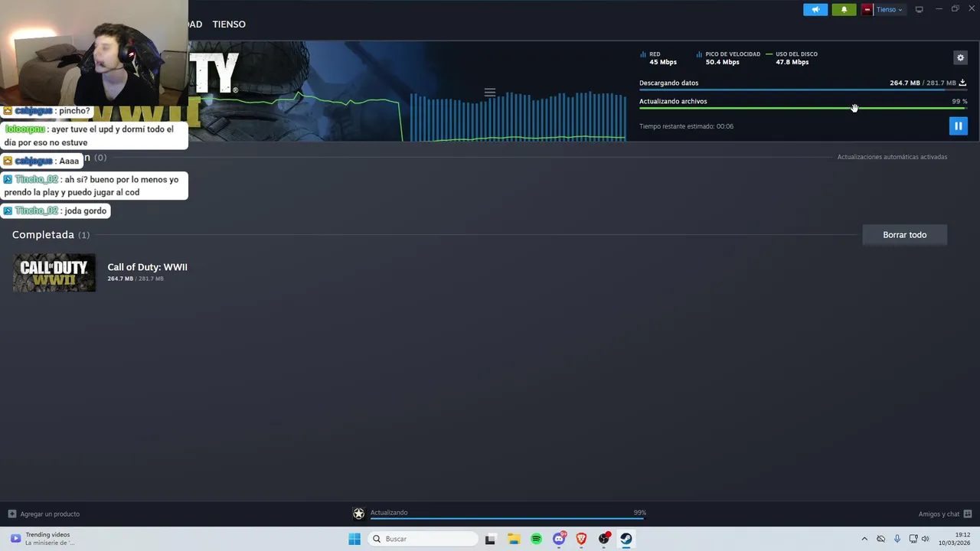Open Amigos y chat
Image resolution: width=980 pixels, height=551 pixels.
tap(939, 514)
